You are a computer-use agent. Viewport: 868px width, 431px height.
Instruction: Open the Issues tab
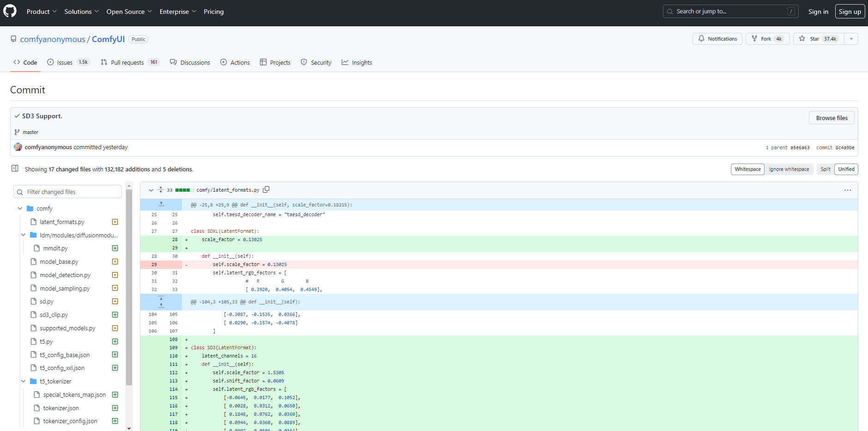tap(68, 62)
